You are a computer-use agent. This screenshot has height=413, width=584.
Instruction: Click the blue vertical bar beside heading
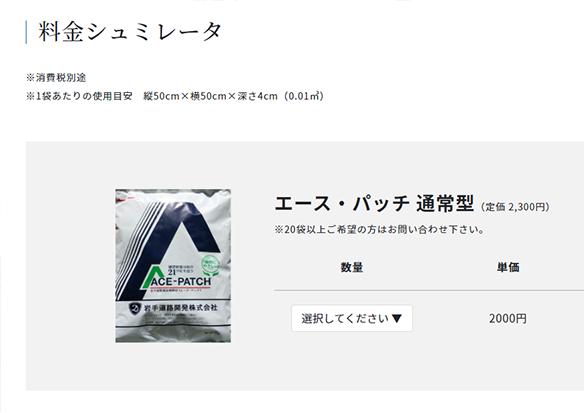point(26,32)
